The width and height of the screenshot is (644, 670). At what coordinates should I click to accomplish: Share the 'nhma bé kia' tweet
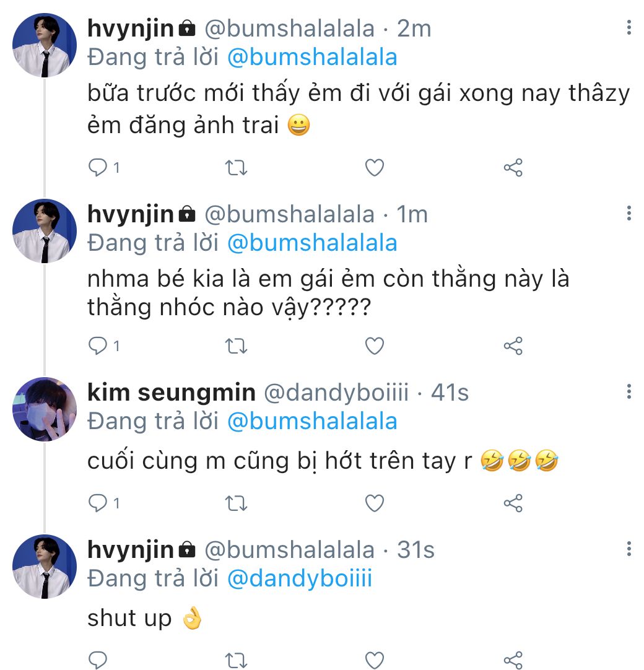coord(513,346)
